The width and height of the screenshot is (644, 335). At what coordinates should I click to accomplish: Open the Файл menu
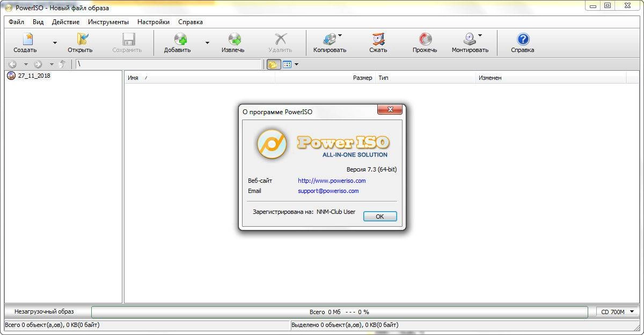point(16,22)
